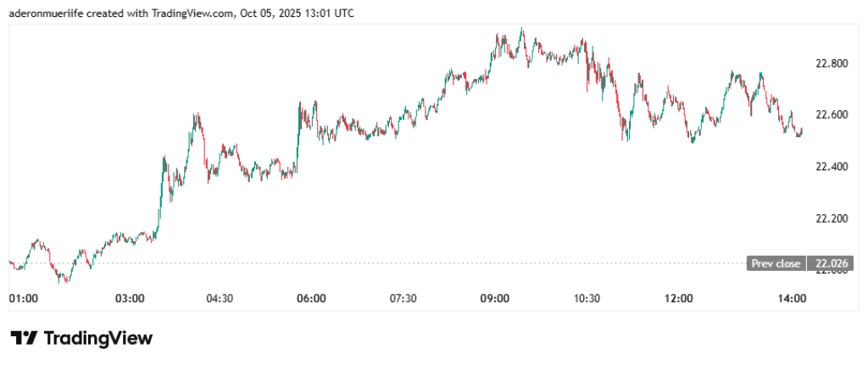The width and height of the screenshot is (868, 365).
Task: Click the TradingView wordmark text
Action: [x=97, y=338]
